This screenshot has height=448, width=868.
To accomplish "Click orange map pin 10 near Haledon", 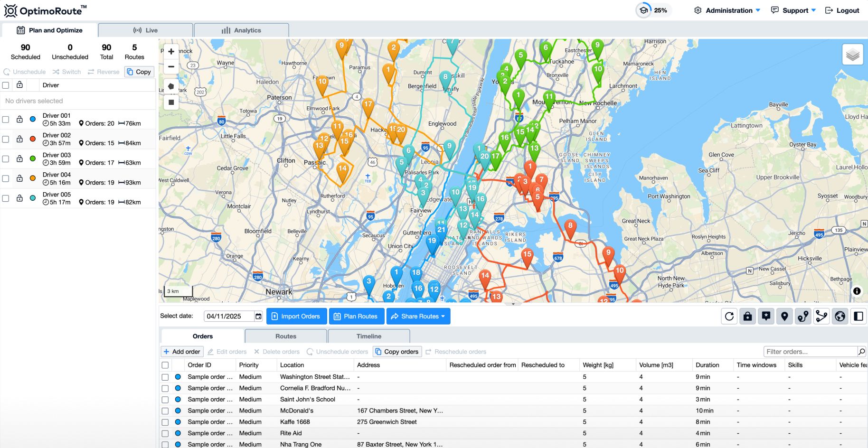I will coord(322,84).
